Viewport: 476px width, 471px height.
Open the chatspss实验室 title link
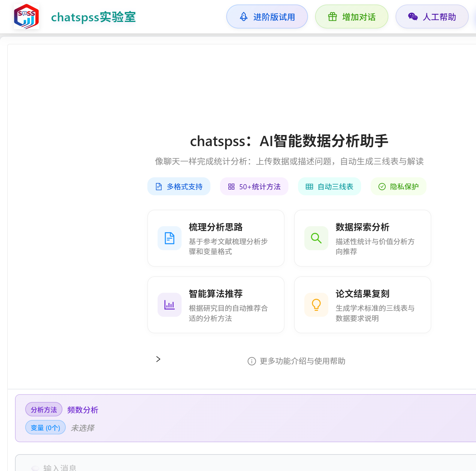[93, 17]
